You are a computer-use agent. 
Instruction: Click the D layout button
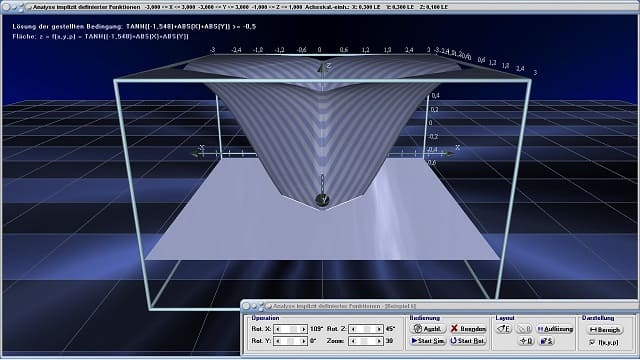click(x=526, y=341)
